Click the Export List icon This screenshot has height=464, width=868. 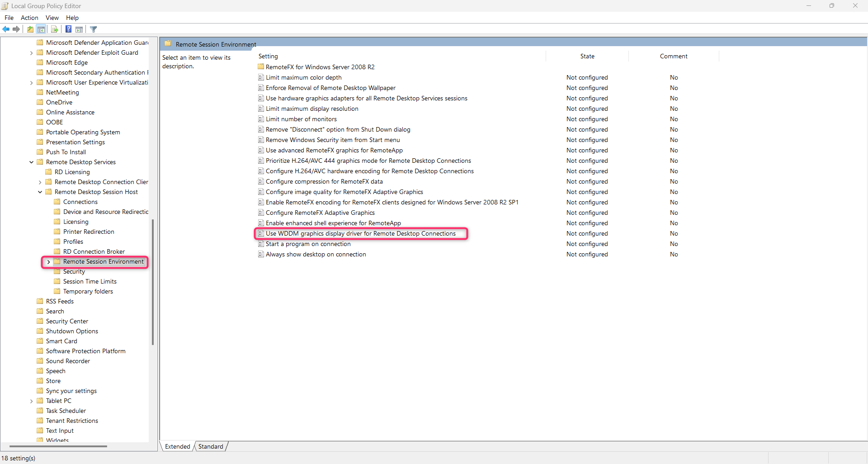pyautogui.click(x=54, y=29)
